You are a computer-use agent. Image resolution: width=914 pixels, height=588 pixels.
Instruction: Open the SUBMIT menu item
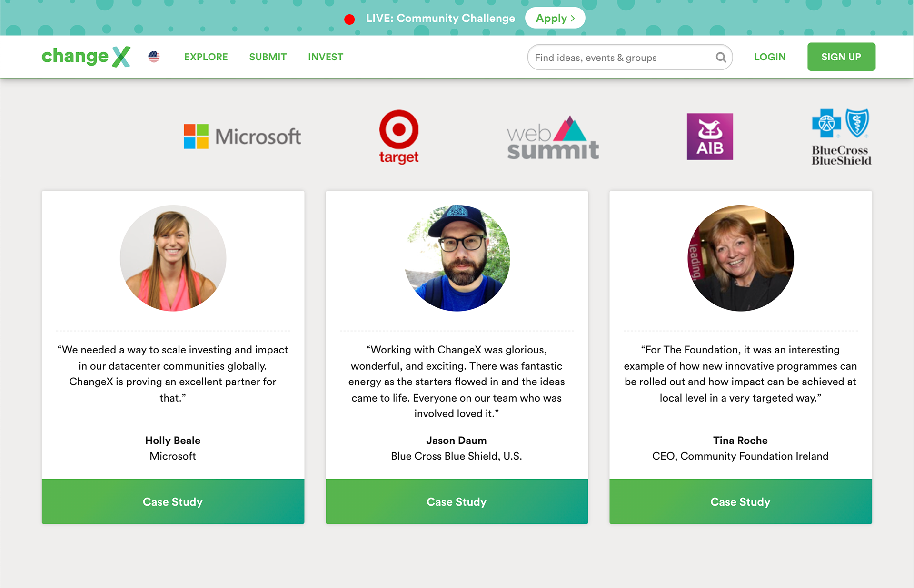268,57
